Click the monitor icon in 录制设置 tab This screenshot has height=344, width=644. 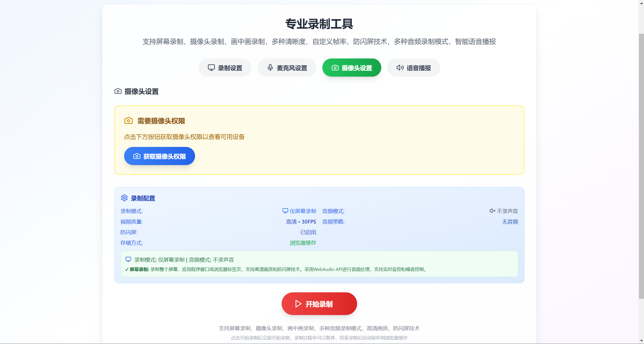211,68
